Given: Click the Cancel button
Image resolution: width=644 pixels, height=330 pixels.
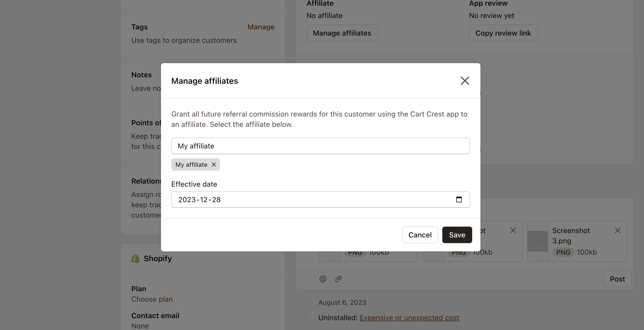Looking at the screenshot, I should coord(420,235).
